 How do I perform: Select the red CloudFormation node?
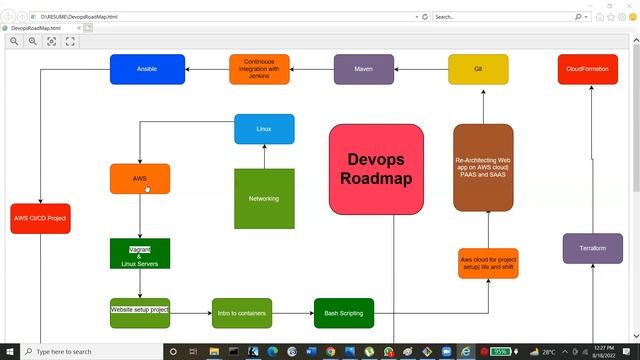click(588, 69)
